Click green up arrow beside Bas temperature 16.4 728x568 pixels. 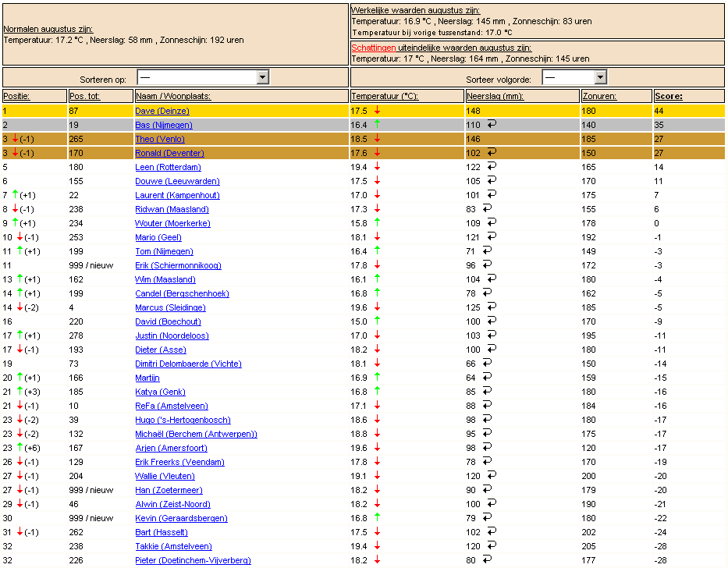pos(378,124)
